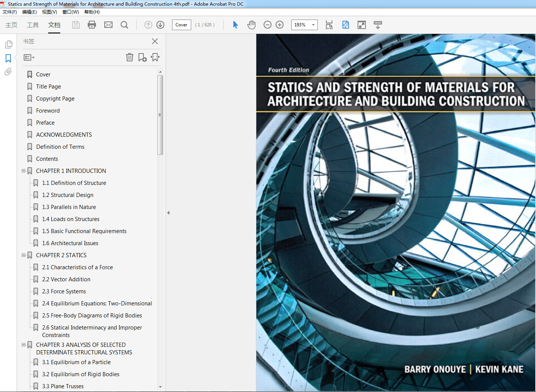This screenshot has width=536, height=392.
Task: Toggle the bookmarks panel icon
Action: pyautogui.click(x=8, y=58)
